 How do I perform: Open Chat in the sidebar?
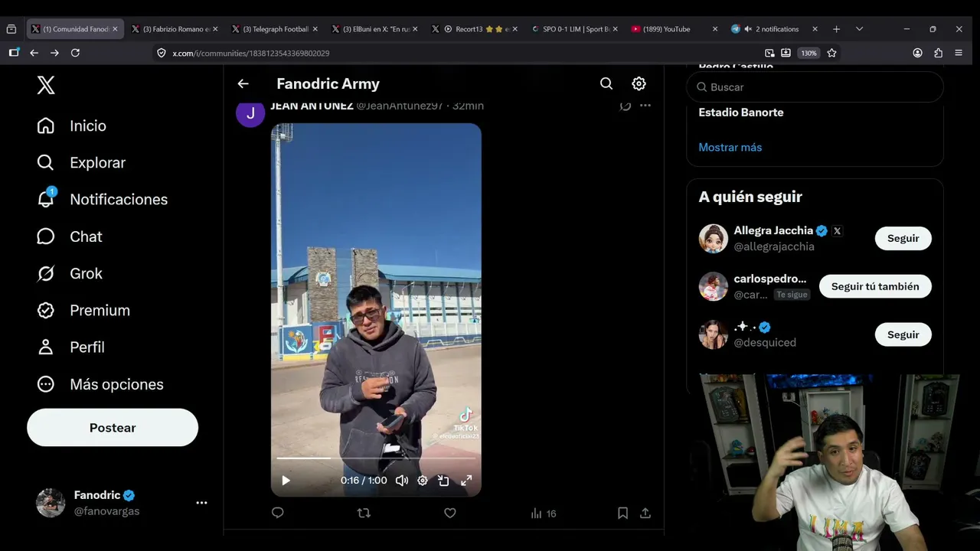(70, 236)
